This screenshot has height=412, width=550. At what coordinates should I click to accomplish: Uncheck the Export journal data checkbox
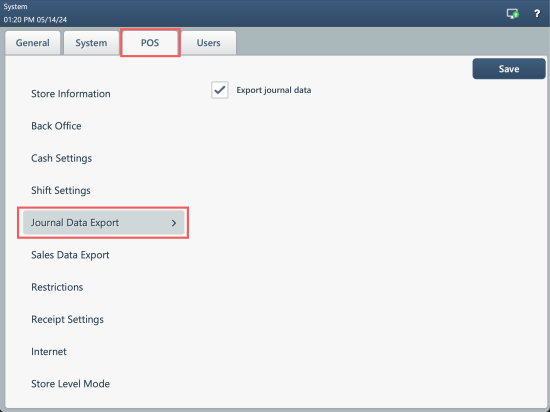point(220,90)
